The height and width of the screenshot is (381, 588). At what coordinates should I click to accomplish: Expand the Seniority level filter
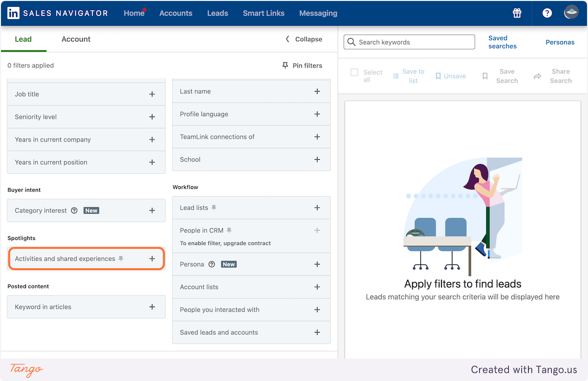[x=152, y=117]
